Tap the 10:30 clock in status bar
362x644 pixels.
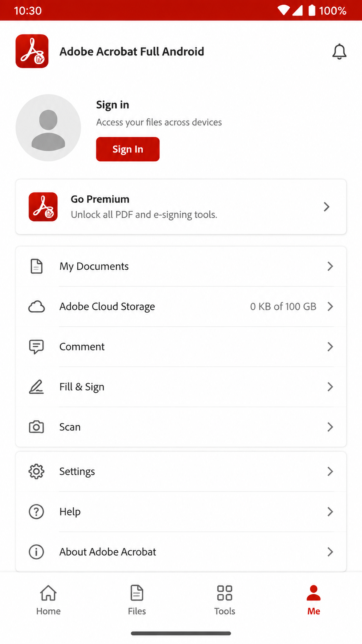tap(28, 10)
